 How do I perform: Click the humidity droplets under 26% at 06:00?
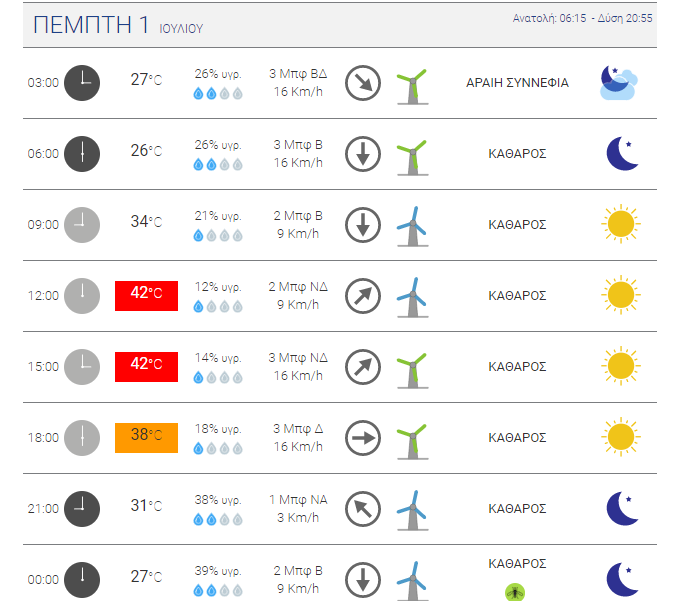[x=218, y=165]
